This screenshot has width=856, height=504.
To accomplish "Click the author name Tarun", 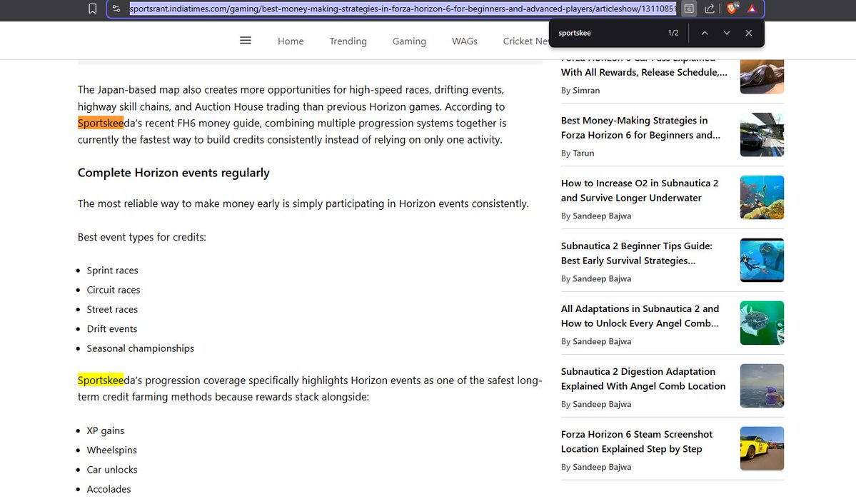I will (x=583, y=153).
